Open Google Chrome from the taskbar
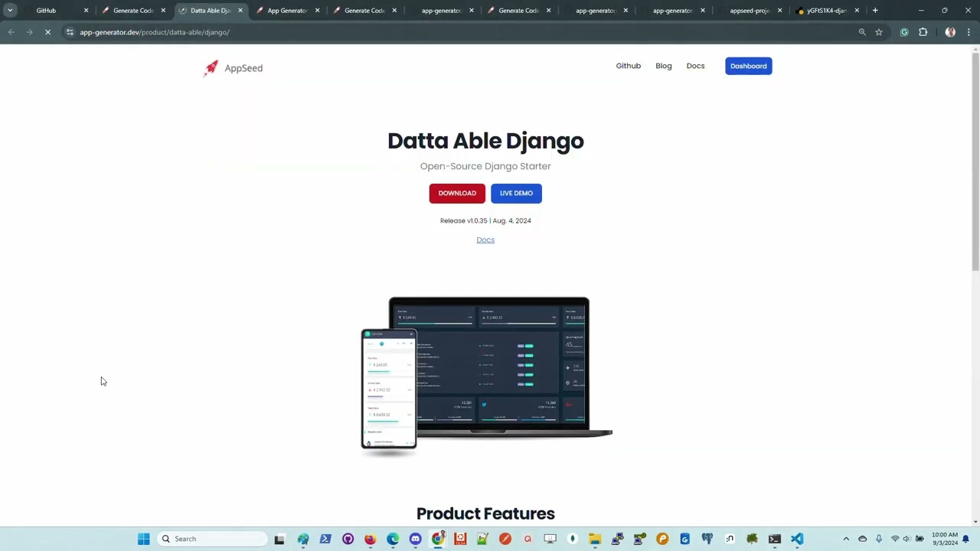980x551 pixels. coord(438,539)
